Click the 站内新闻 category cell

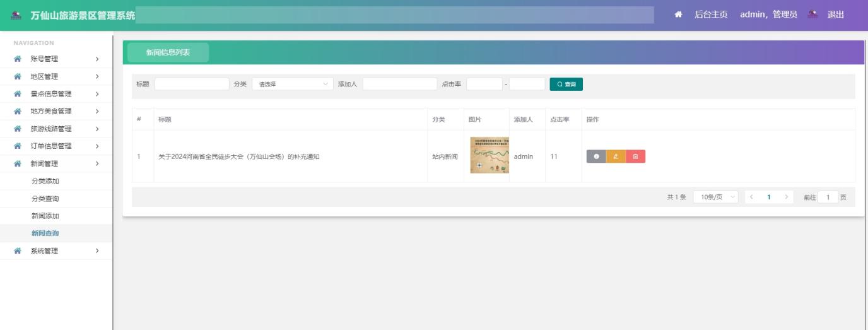point(445,156)
